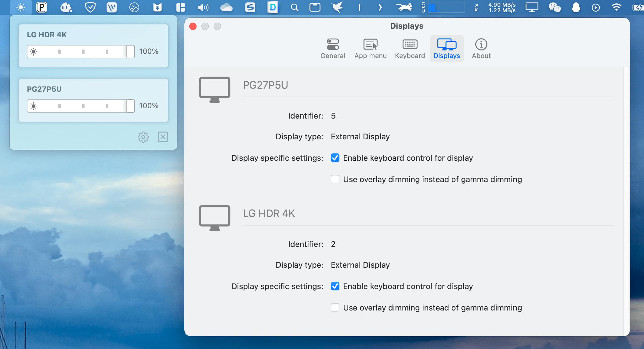
Task: Click the display monitor menu bar icon
Action: (x=532, y=7)
